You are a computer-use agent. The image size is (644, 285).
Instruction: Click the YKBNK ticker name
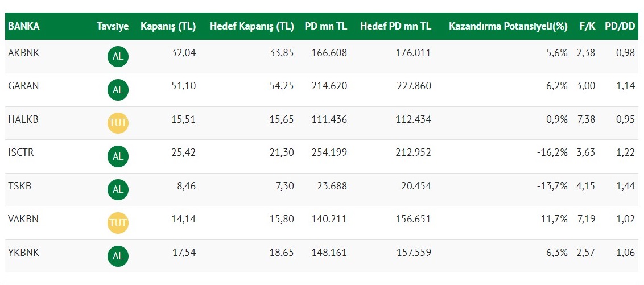point(23,253)
